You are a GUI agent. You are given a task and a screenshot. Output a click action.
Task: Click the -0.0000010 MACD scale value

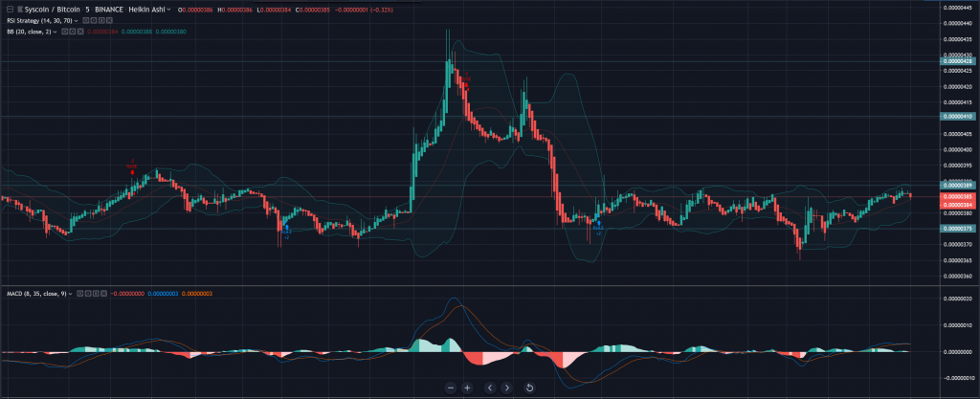959,378
